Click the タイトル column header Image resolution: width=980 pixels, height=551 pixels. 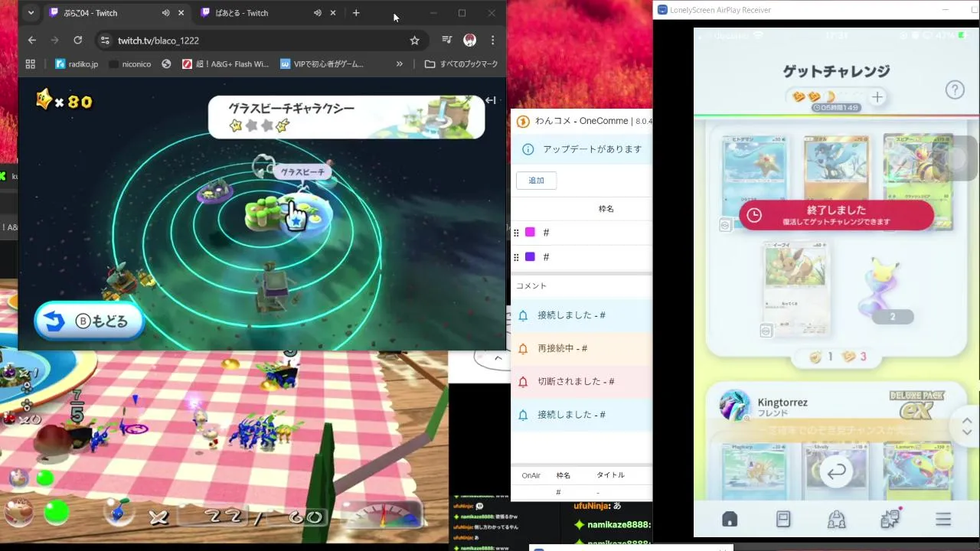click(610, 475)
